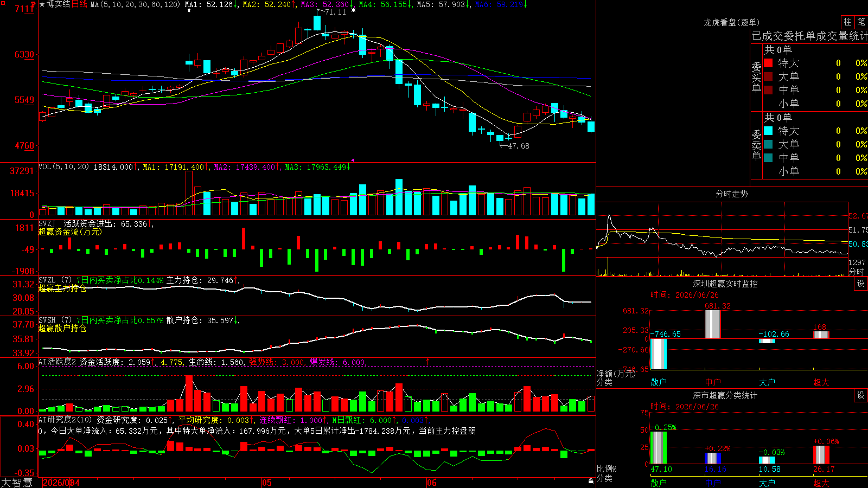
Task: Click the teal 中单 sell-order swatch
Action: click(x=768, y=158)
